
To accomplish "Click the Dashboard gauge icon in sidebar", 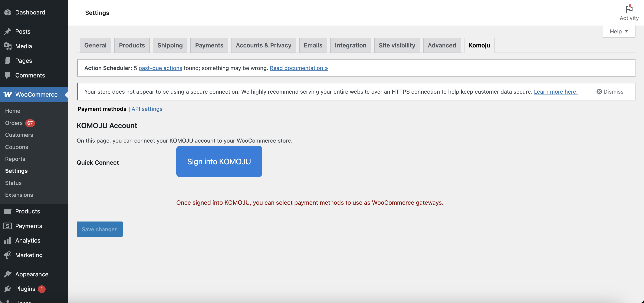I will click(8, 12).
